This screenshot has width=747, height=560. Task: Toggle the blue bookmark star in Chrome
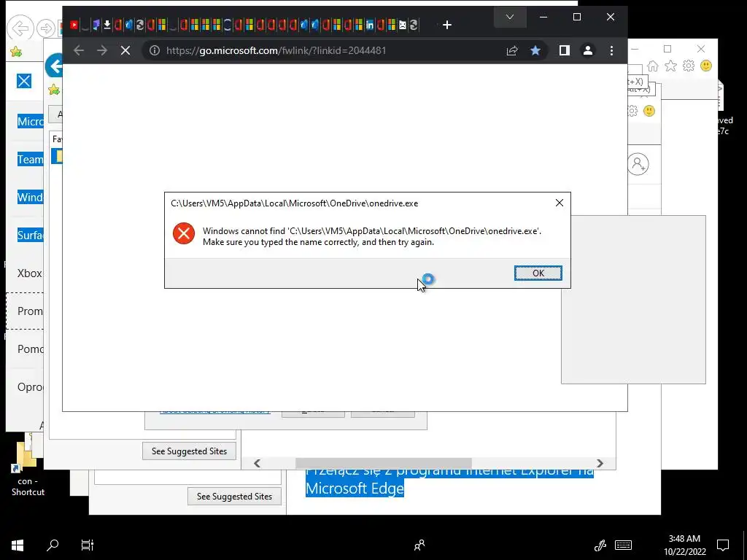(x=535, y=50)
